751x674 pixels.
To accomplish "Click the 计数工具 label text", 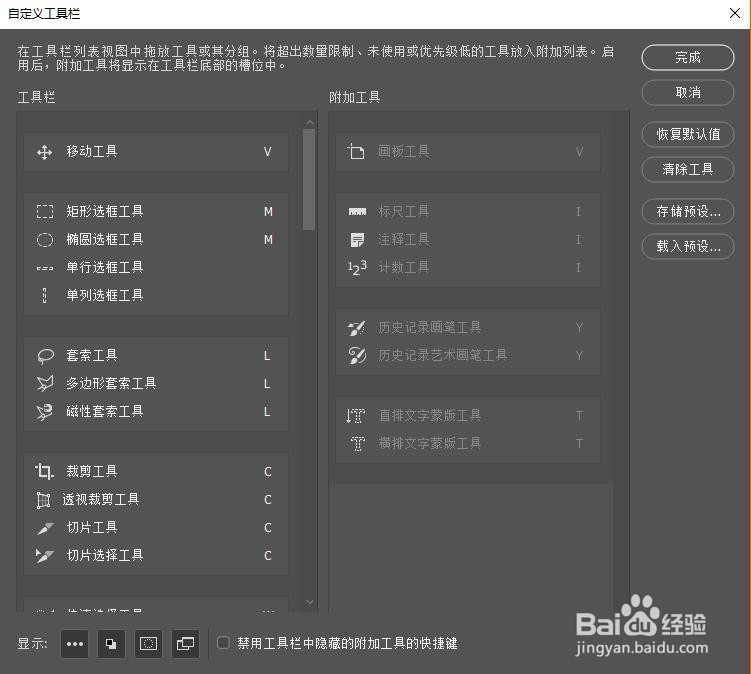I will coord(404,267).
